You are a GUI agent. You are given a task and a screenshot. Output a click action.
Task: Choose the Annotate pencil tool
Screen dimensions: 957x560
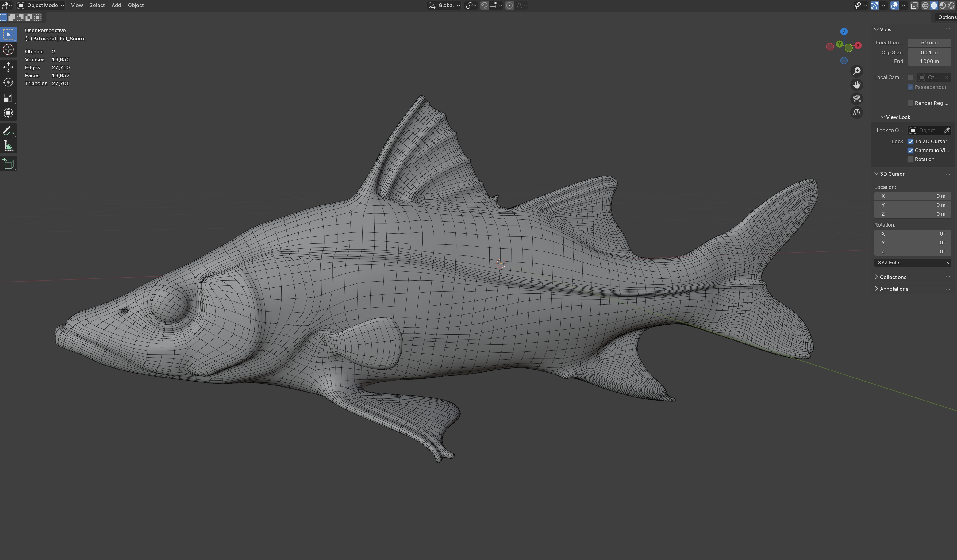point(8,131)
